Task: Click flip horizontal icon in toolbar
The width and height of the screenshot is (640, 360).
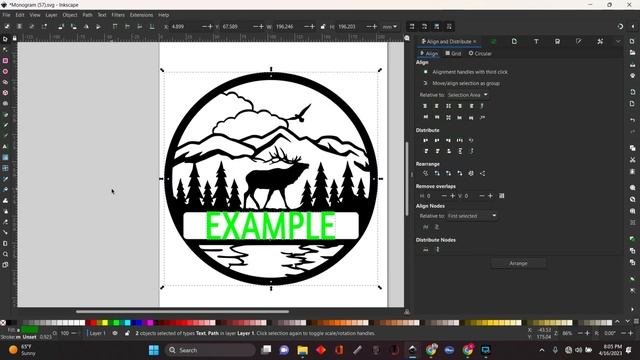Action: (86, 27)
